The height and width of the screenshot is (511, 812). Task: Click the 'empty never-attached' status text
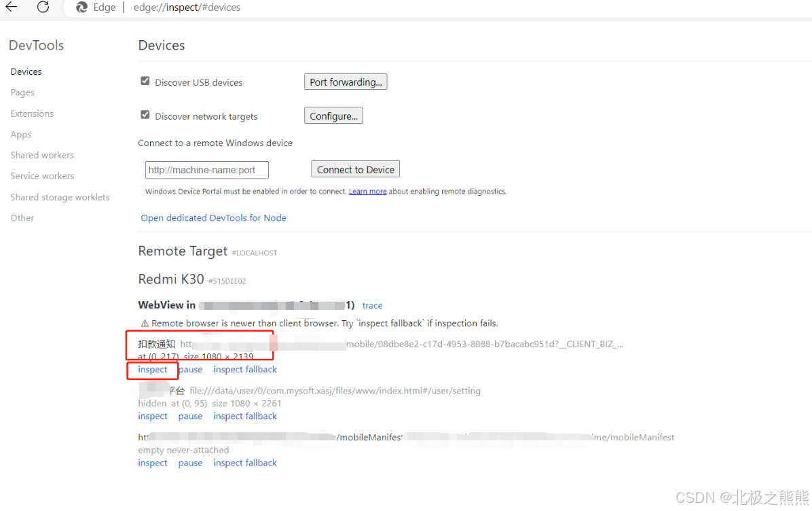click(x=183, y=450)
